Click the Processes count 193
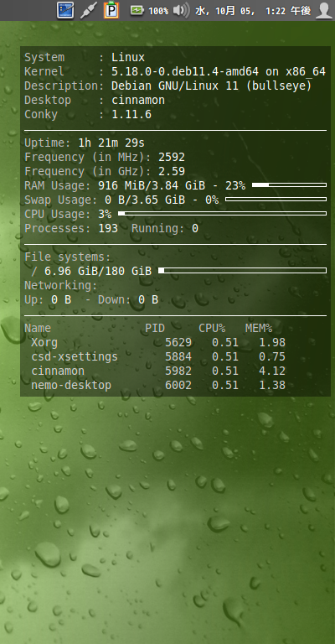 pyautogui.click(x=108, y=228)
